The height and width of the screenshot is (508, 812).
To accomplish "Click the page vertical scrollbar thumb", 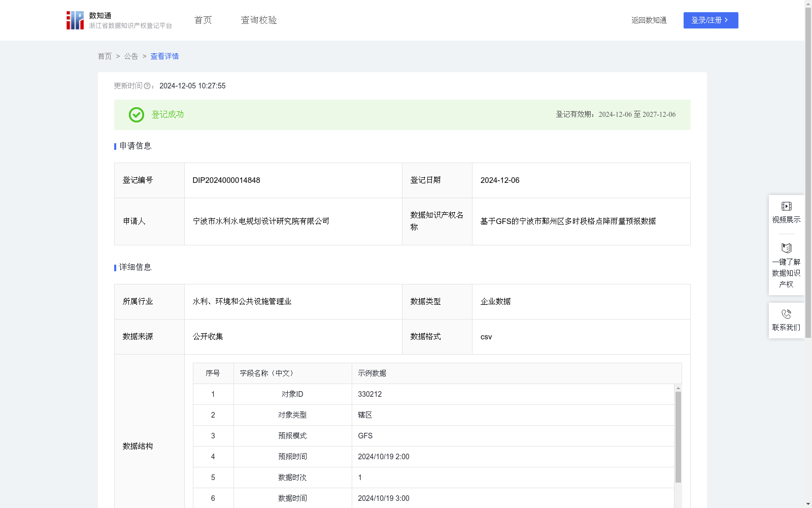I will (808, 173).
